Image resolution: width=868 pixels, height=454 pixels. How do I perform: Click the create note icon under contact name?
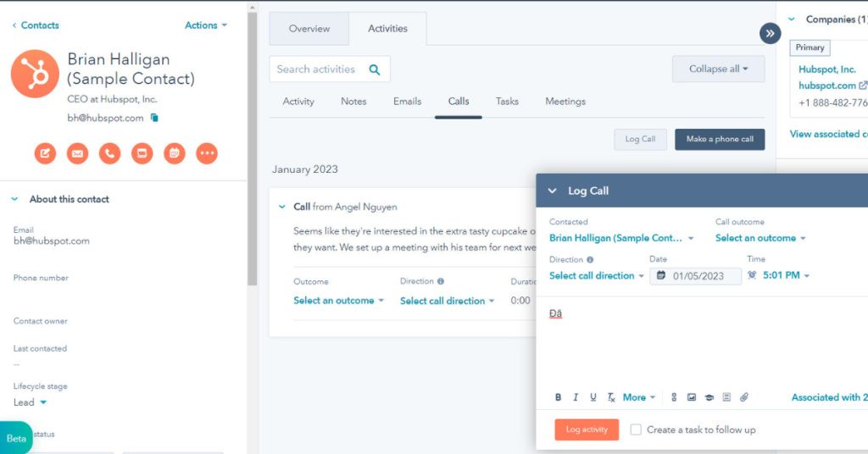pyautogui.click(x=45, y=153)
